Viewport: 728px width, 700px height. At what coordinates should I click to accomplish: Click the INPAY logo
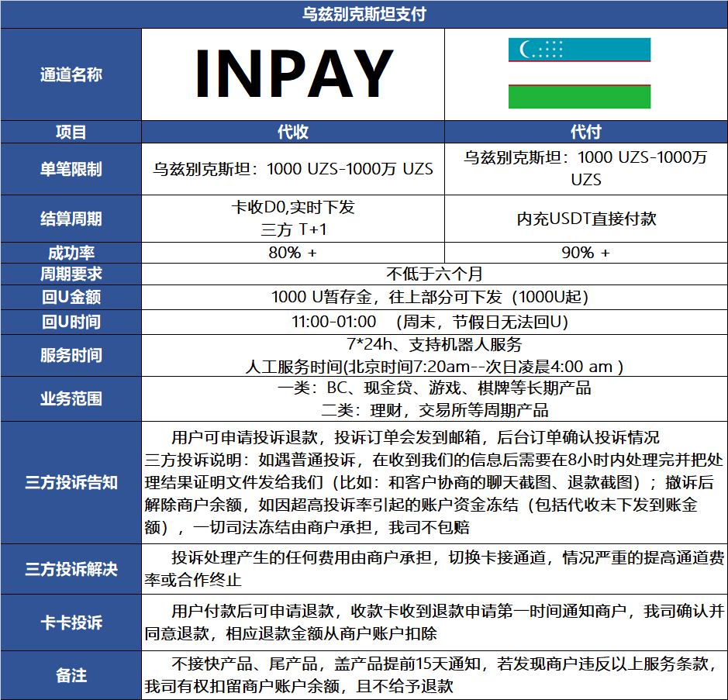tap(293, 74)
